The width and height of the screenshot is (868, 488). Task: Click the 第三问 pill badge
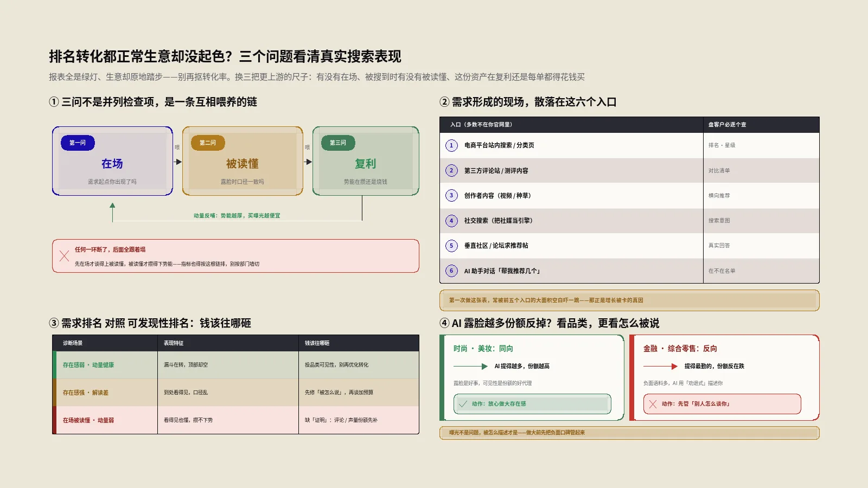338,143
